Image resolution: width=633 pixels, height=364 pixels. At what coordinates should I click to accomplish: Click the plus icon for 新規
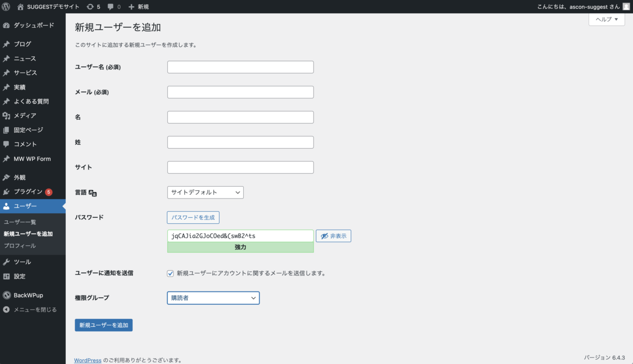coord(132,7)
